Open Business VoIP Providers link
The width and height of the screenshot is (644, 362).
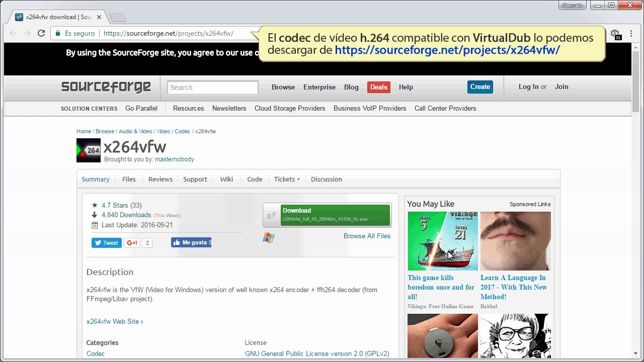click(x=370, y=108)
